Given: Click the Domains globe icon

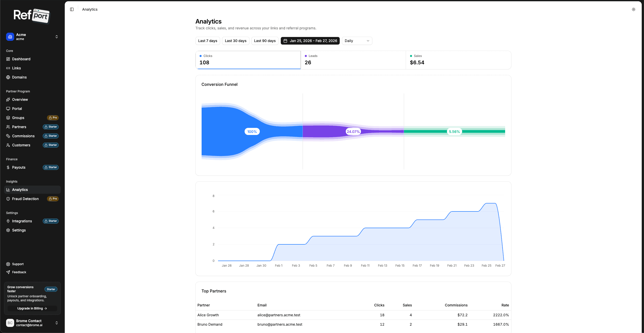Looking at the screenshot, I should pos(8,77).
